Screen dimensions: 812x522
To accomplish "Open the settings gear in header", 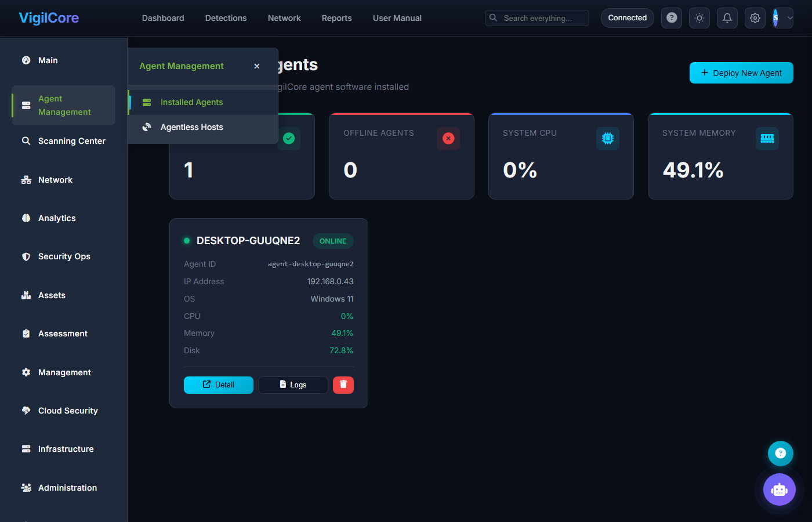I will click(755, 18).
